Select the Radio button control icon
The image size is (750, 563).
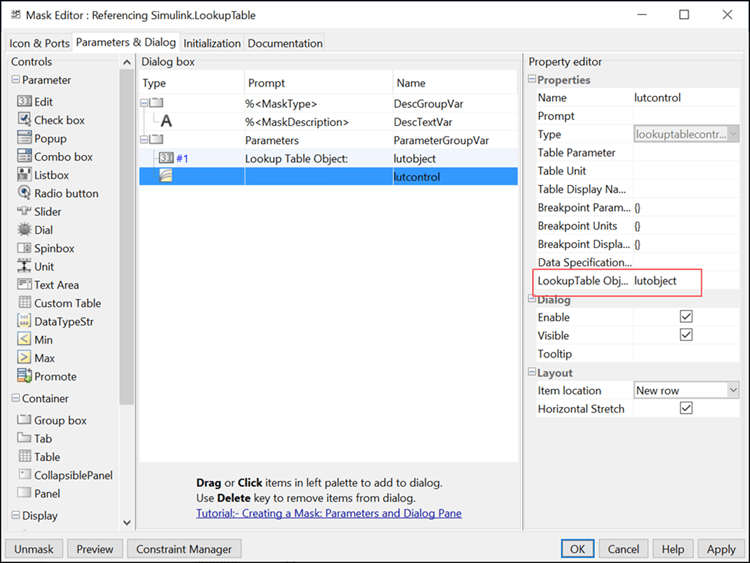24,193
